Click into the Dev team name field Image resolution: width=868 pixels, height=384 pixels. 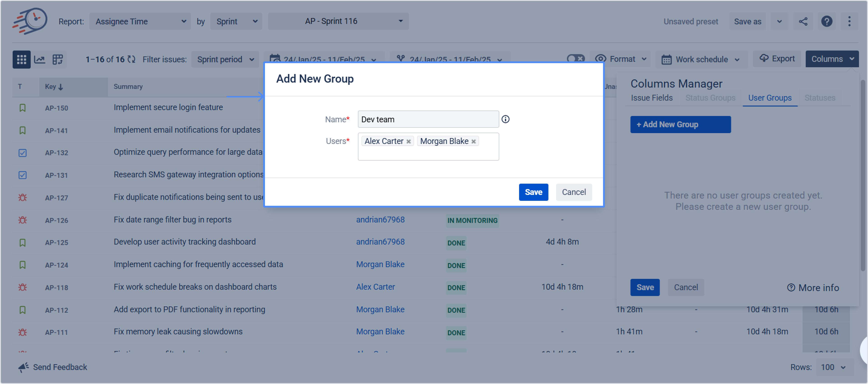pyautogui.click(x=428, y=119)
